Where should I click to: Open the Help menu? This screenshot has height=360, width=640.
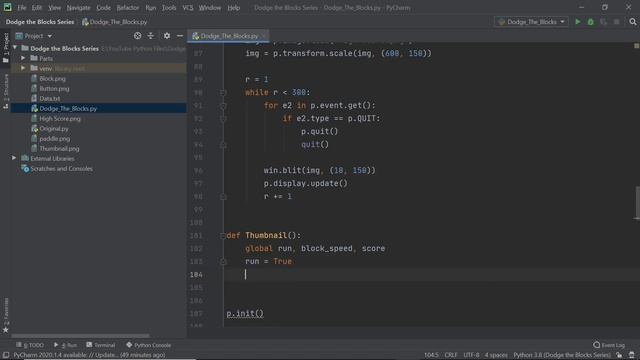click(233, 8)
